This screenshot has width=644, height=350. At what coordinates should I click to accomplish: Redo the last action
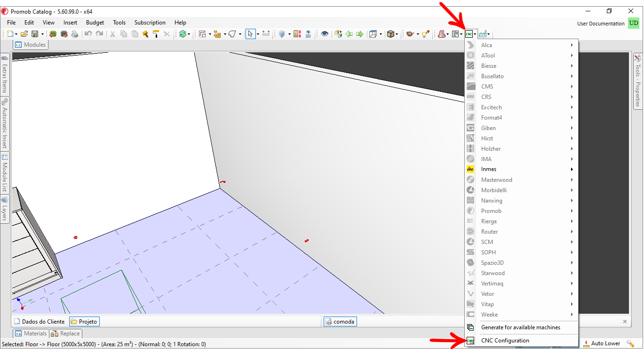(99, 34)
